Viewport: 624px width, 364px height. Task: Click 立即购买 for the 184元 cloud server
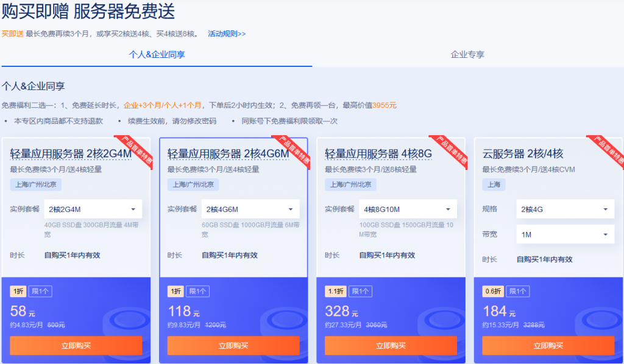coord(548,346)
